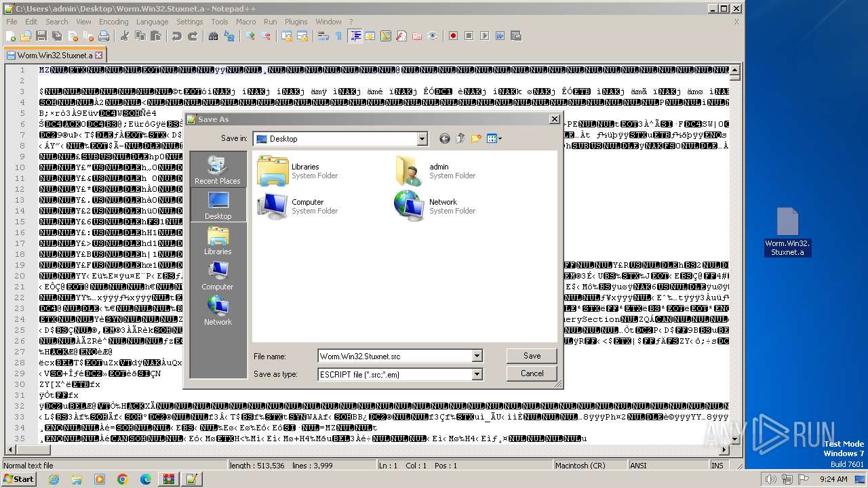Click the Cancel button
The image size is (868, 488).
(532, 373)
